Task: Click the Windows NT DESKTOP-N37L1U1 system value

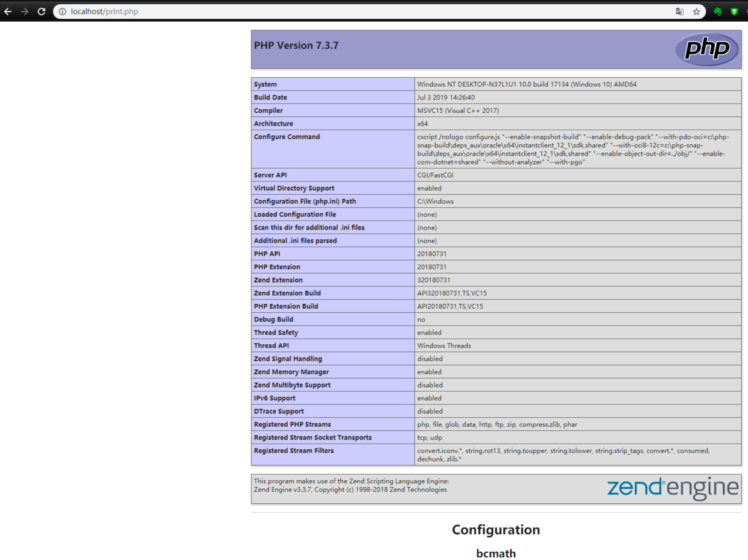Action: (x=527, y=84)
